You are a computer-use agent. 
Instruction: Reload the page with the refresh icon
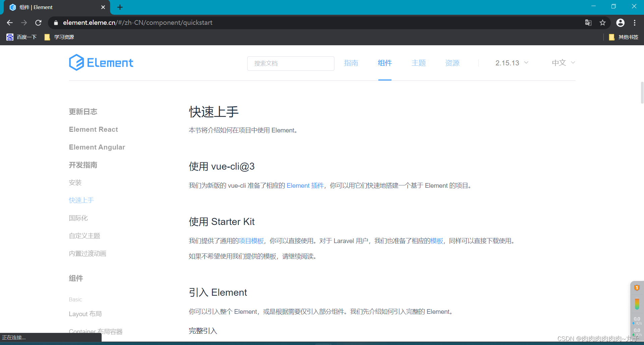click(x=38, y=22)
